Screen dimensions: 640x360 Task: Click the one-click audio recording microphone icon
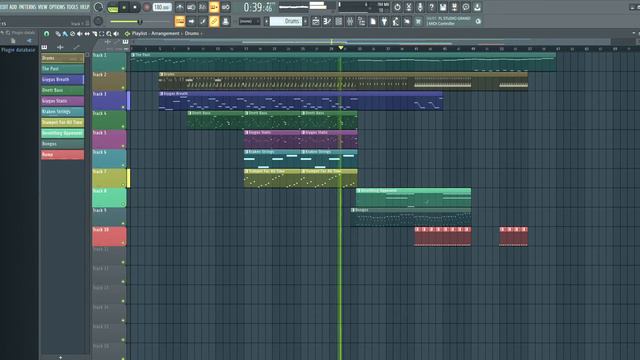pyautogui.click(x=420, y=7)
